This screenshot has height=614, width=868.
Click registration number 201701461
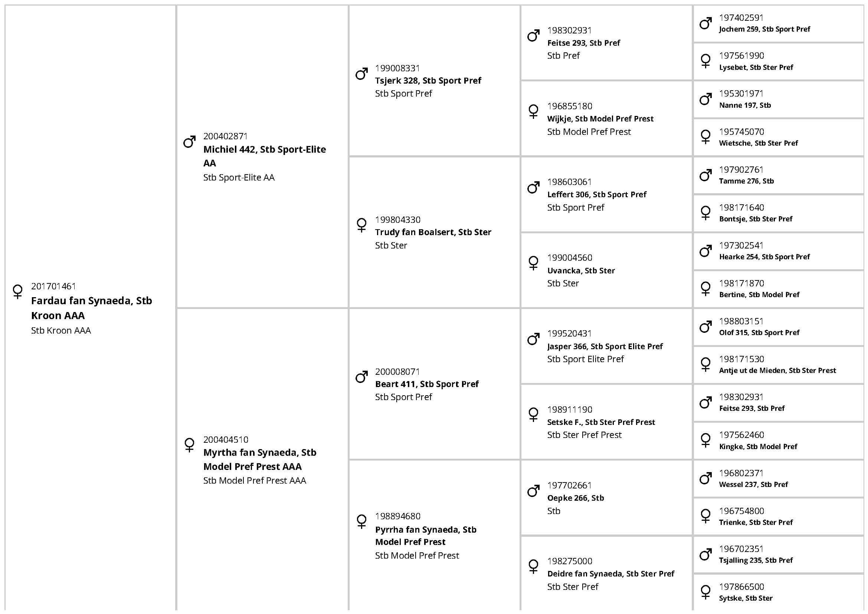(x=53, y=286)
